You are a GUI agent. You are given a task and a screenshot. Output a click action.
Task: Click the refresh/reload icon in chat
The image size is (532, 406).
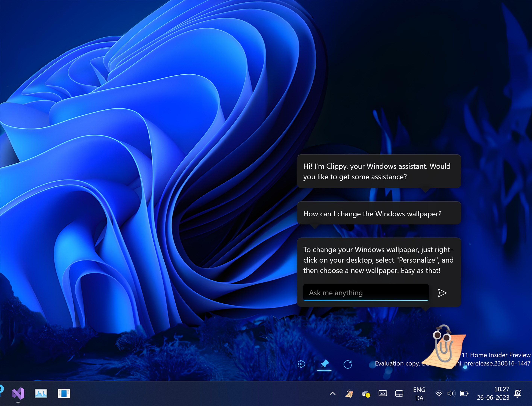click(x=348, y=364)
